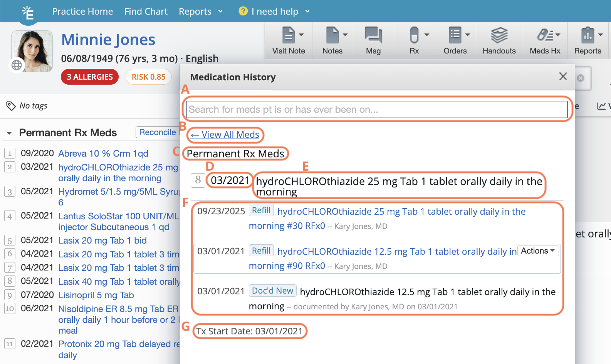The height and width of the screenshot is (364, 611).
Task: Click the View All Meds link
Action: pos(225,135)
